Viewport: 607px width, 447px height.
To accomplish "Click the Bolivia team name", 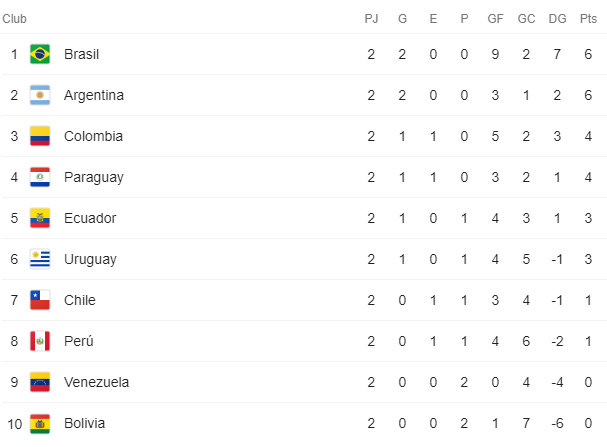I will click(84, 423).
